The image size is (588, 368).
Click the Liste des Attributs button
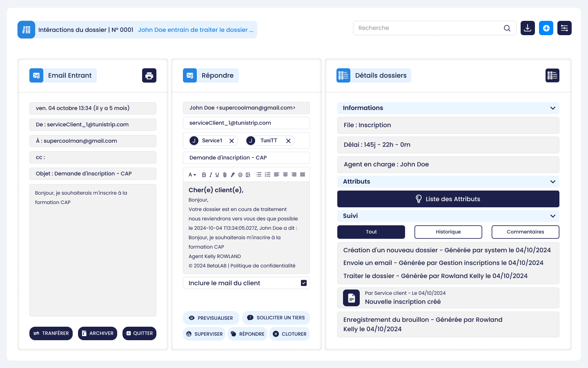point(448,199)
